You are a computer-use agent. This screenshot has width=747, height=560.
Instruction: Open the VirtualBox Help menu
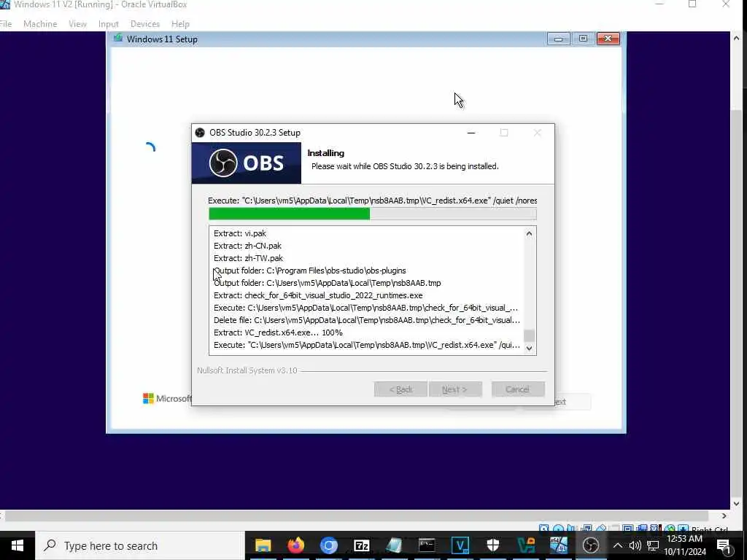pos(181,24)
